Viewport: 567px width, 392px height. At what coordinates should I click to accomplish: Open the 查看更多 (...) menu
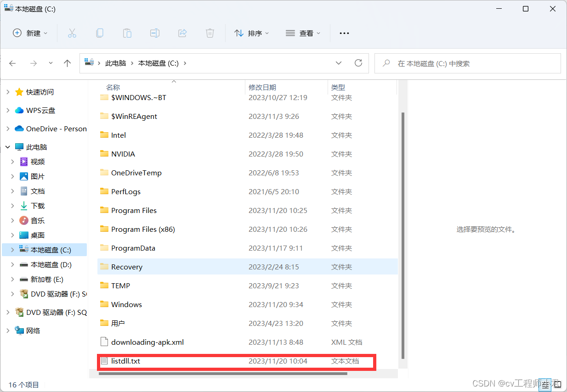coord(344,33)
